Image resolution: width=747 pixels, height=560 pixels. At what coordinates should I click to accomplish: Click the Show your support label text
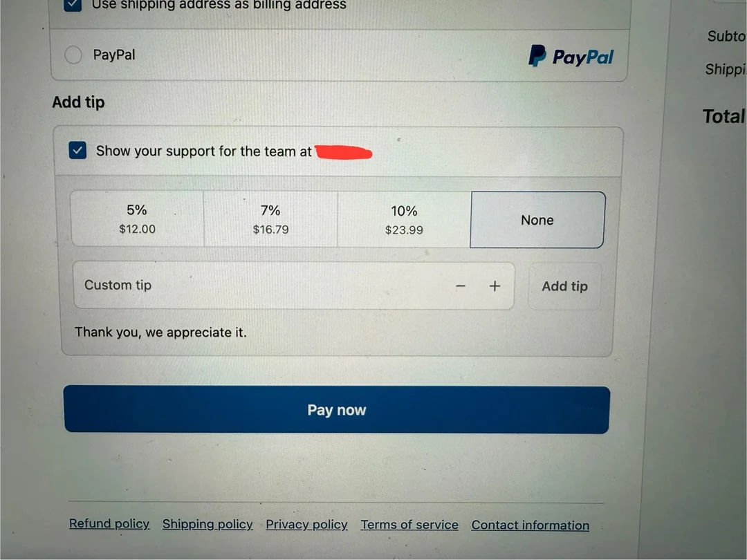click(204, 151)
